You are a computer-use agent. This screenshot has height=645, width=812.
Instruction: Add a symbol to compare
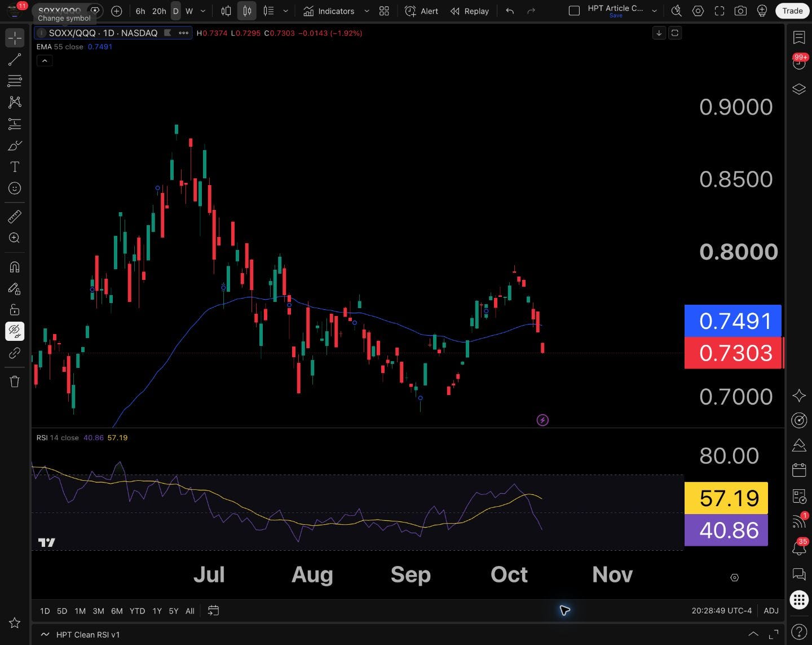click(x=117, y=11)
